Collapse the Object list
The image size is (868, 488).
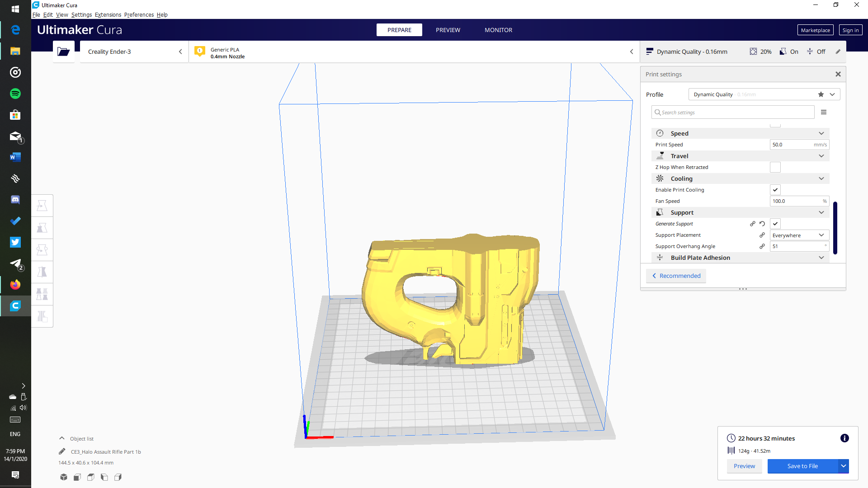pos(62,438)
